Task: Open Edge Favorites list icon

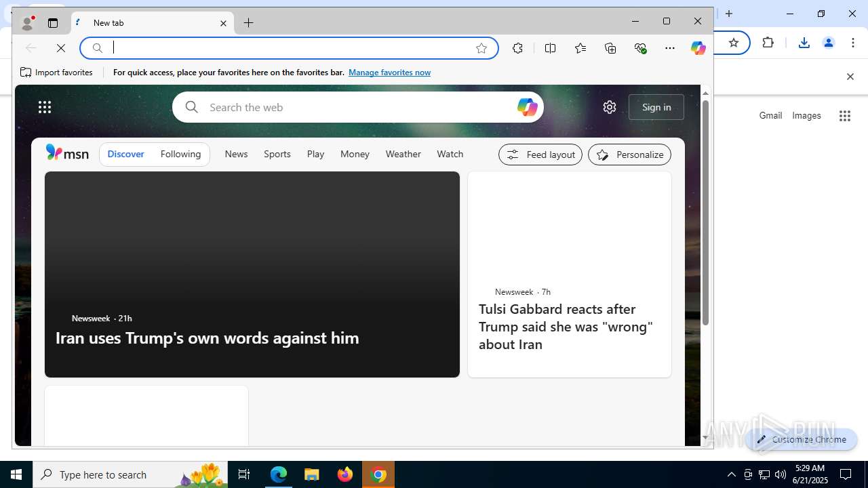Action: (580, 48)
